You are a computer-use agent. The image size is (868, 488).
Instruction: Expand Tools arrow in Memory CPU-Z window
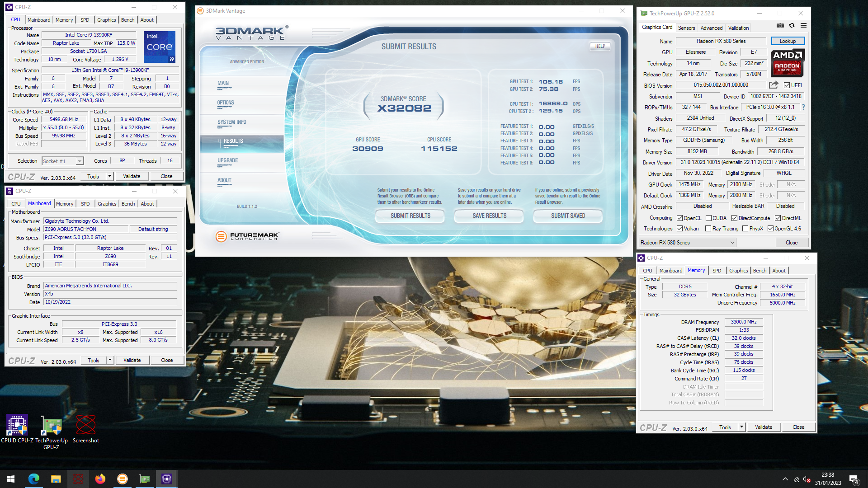tap(741, 427)
